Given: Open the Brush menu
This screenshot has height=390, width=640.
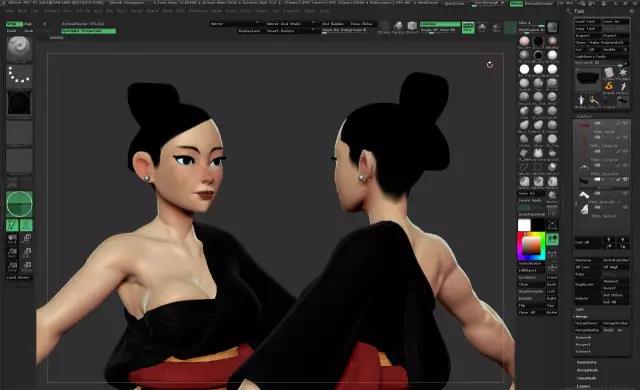Looking at the screenshot, I should coord(22,11).
